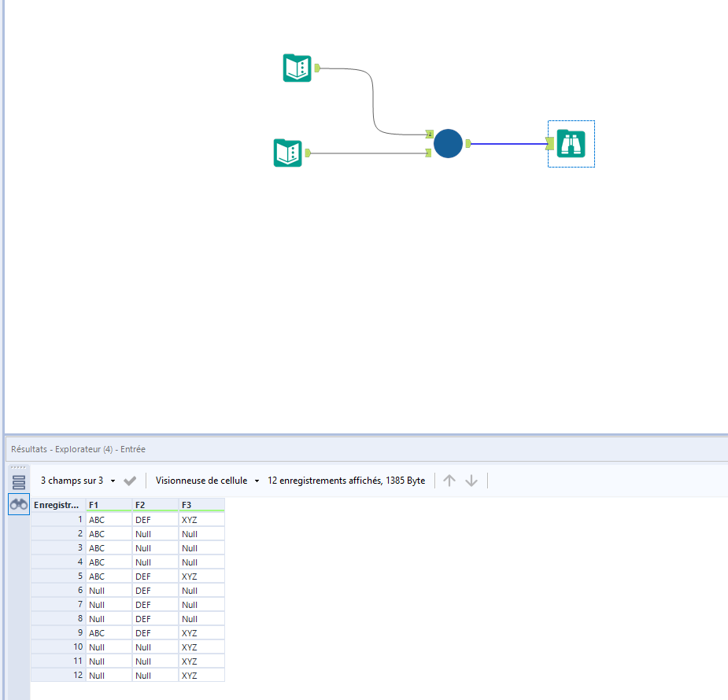Image resolution: width=728 pixels, height=700 pixels.
Task: Select F2 cell DEF in row 1
Action: point(156,520)
